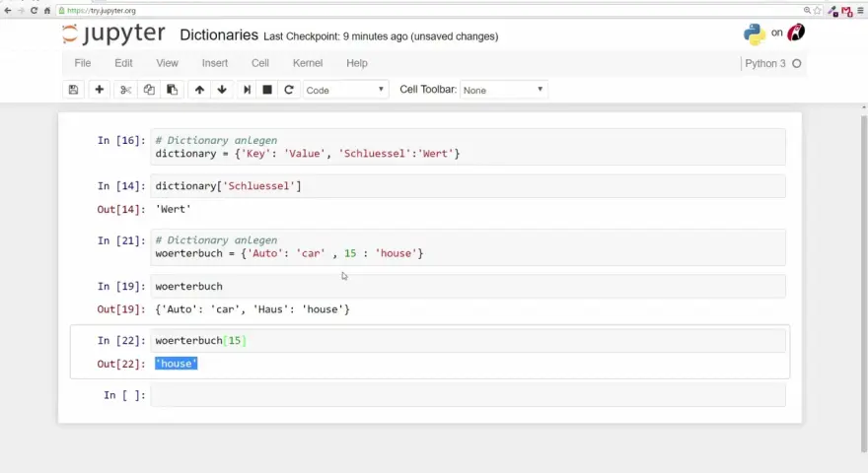Click Last Checkpoint status text
This screenshot has height=473, width=868.
pyautogui.click(x=381, y=36)
